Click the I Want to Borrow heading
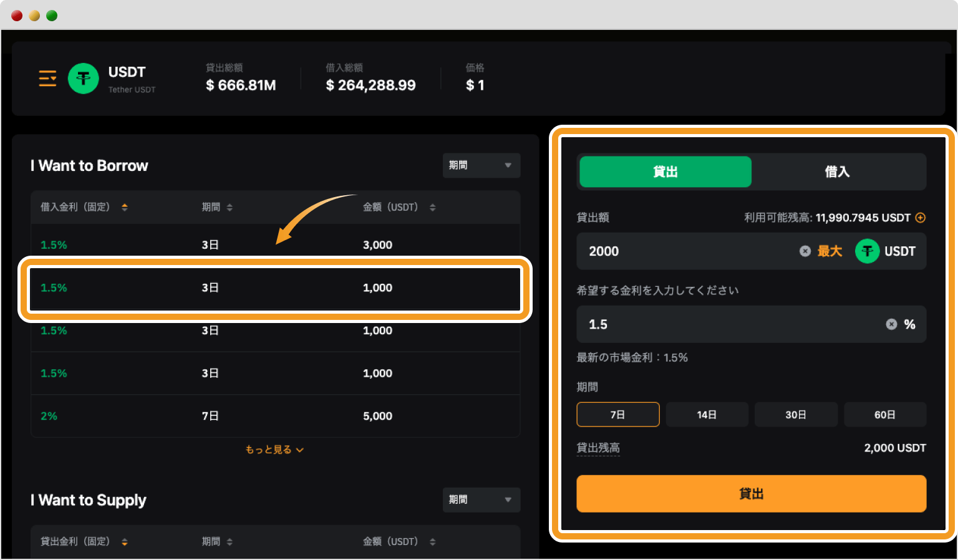This screenshot has height=560, width=958. click(89, 165)
